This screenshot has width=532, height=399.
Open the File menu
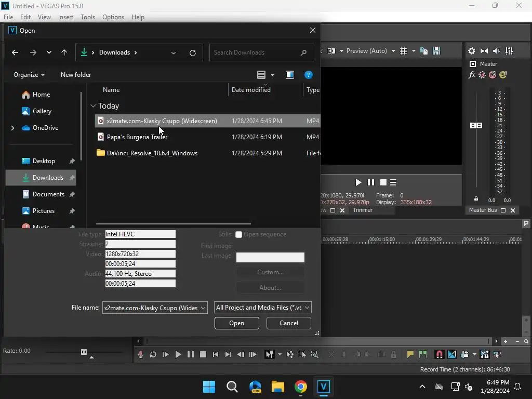tap(8, 17)
